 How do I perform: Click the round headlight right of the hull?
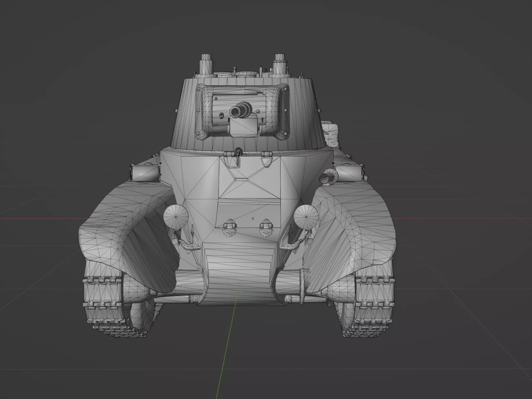(306, 217)
